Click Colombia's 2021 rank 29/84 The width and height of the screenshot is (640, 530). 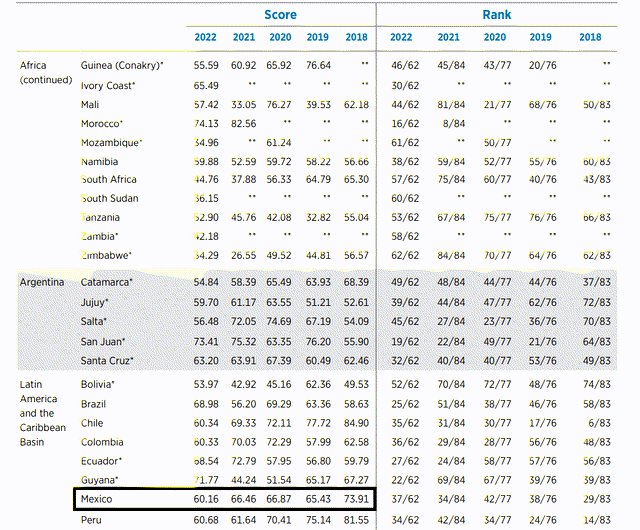(x=451, y=442)
